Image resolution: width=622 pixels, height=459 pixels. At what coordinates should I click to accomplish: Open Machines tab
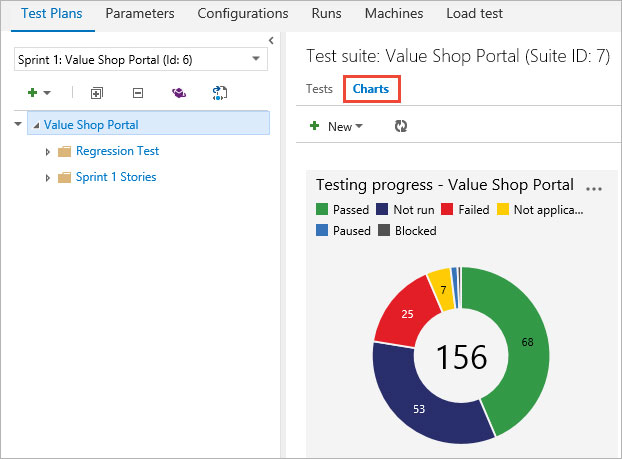click(x=394, y=13)
